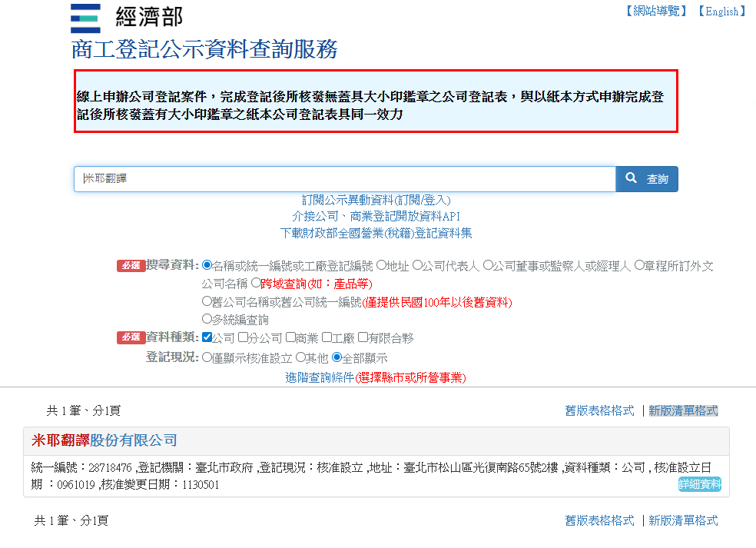Open 下載財政部全國營業登記資料集 link

376,232
